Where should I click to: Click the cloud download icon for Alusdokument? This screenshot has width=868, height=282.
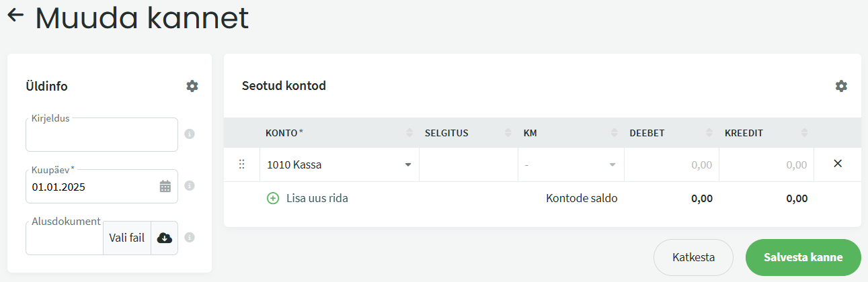pos(164,238)
